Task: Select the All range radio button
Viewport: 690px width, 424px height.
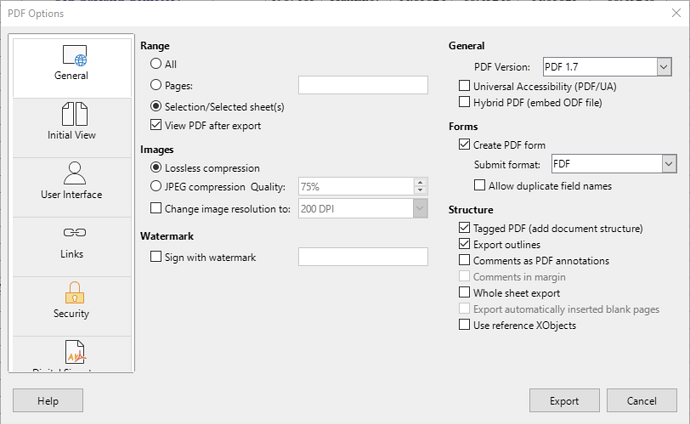Action: click(x=156, y=63)
